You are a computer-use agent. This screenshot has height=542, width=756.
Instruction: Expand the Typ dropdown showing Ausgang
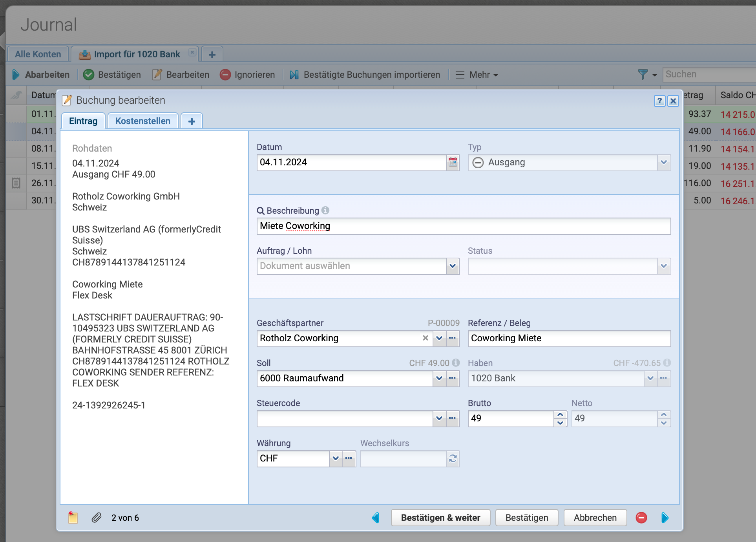pyautogui.click(x=664, y=162)
